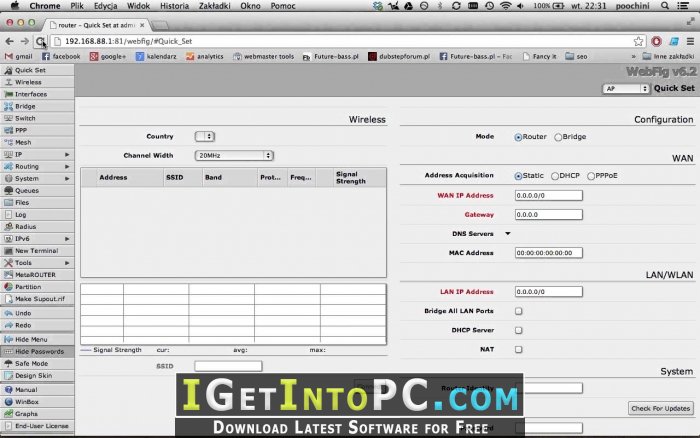Choose Static address acquisition
Viewport: 700px width, 438px height.
[x=518, y=176]
